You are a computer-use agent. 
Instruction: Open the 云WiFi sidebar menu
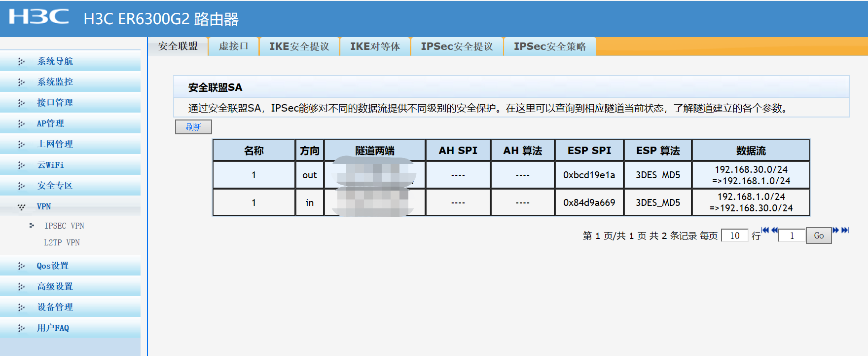(70, 165)
